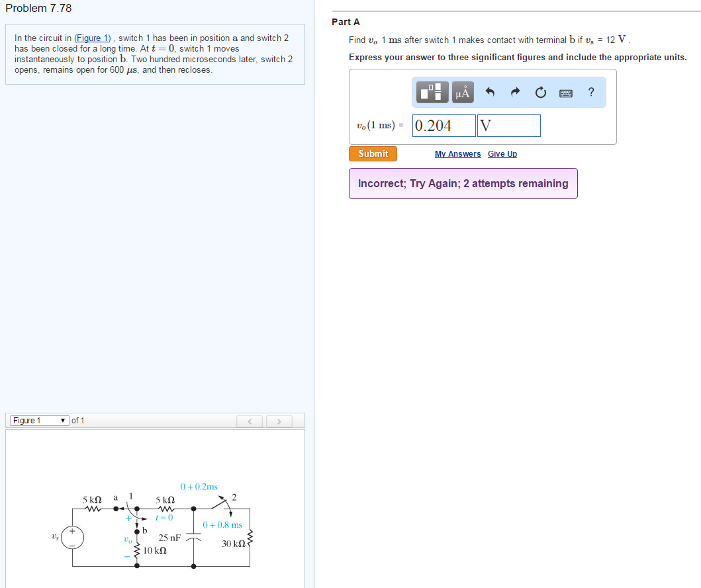Click the value field containing 0.204
Screen dimensions: 701x588
[x=444, y=126]
